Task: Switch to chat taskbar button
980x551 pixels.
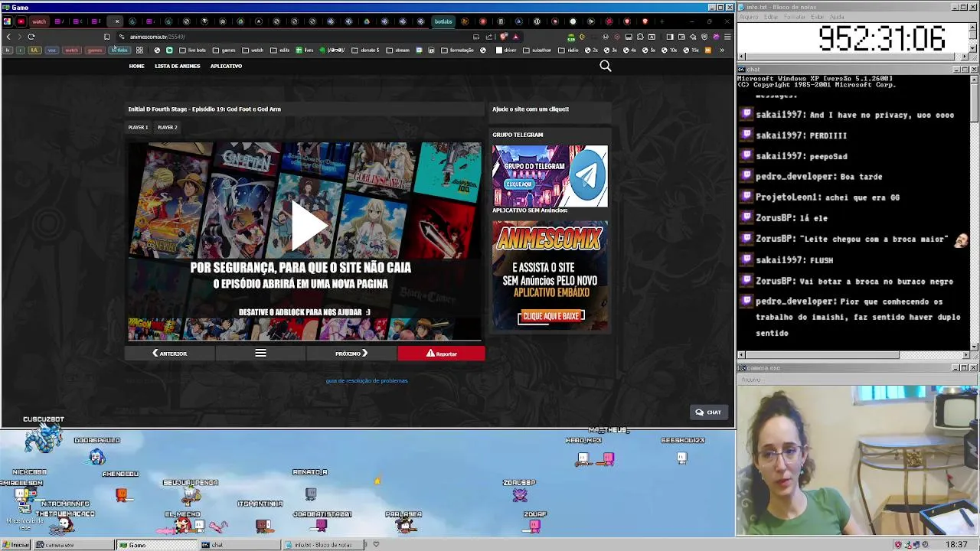Action: tap(240, 545)
